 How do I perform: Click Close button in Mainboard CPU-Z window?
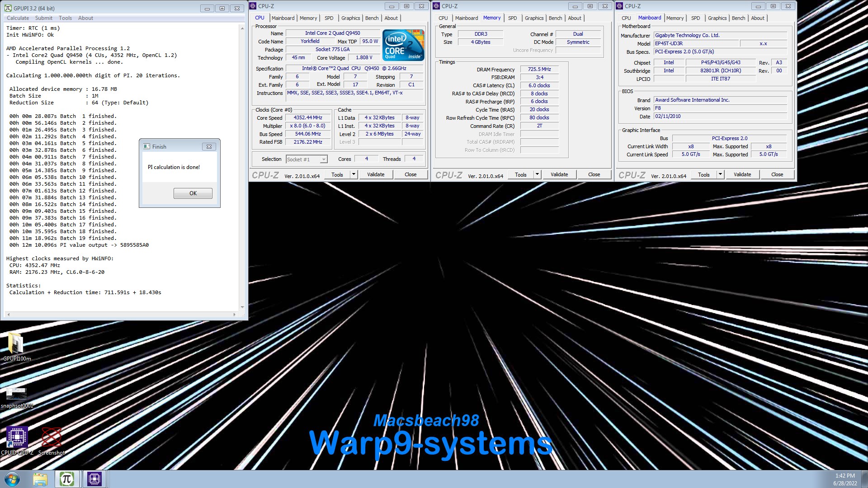pyautogui.click(x=778, y=174)
